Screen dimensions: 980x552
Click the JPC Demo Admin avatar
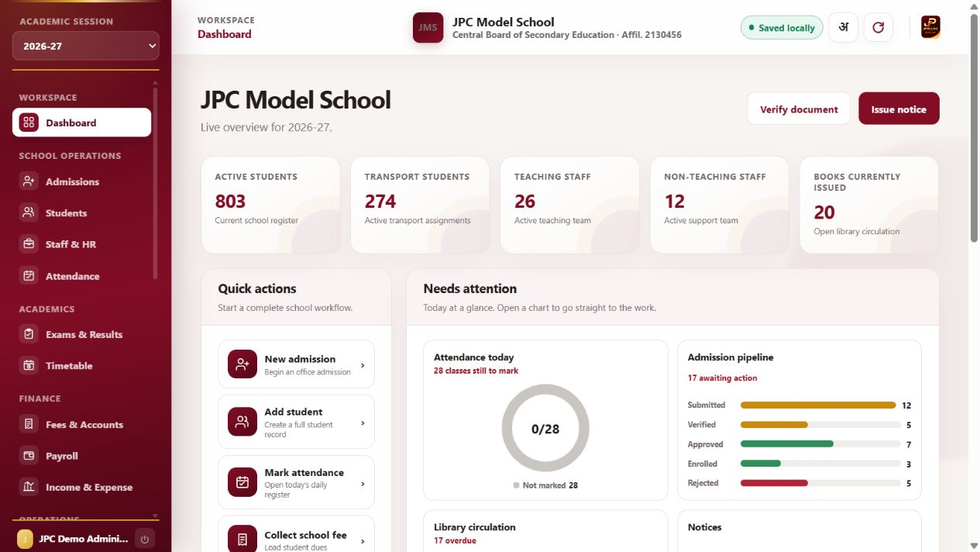(26, 539)
